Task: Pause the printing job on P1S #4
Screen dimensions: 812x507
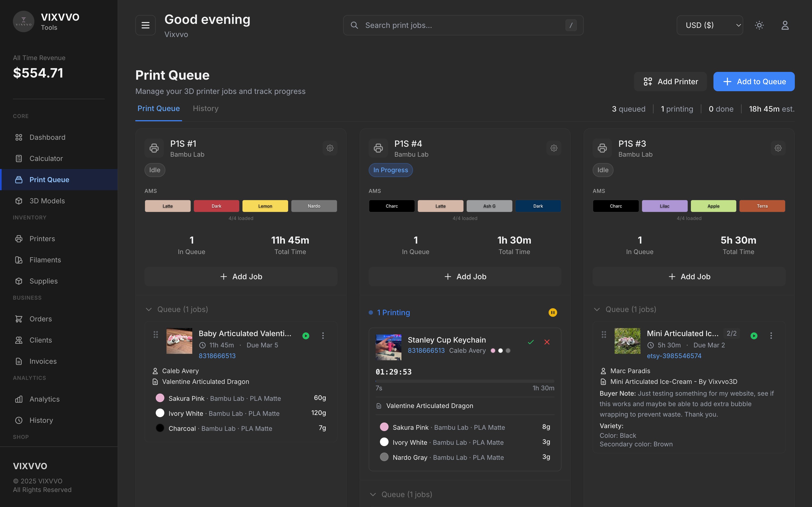Action: [552, 313]
